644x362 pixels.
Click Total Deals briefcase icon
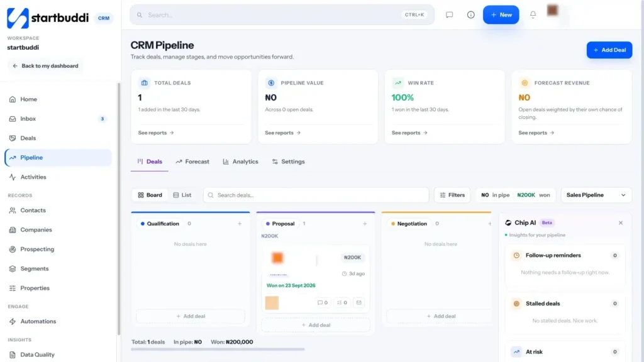(x=144, y=83)
